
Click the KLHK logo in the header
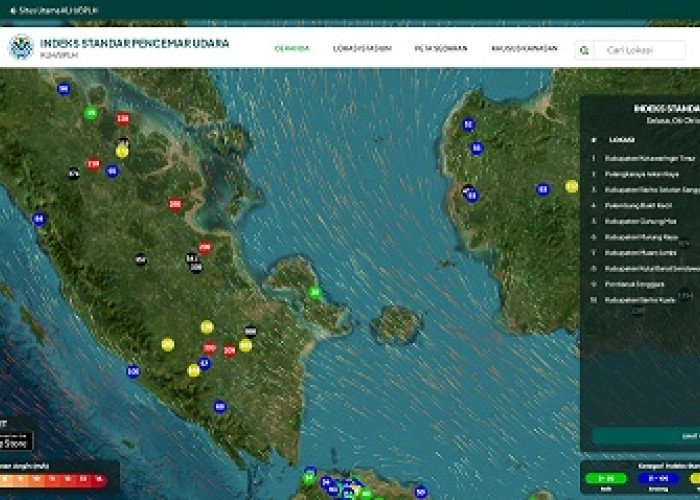[21, 47]
